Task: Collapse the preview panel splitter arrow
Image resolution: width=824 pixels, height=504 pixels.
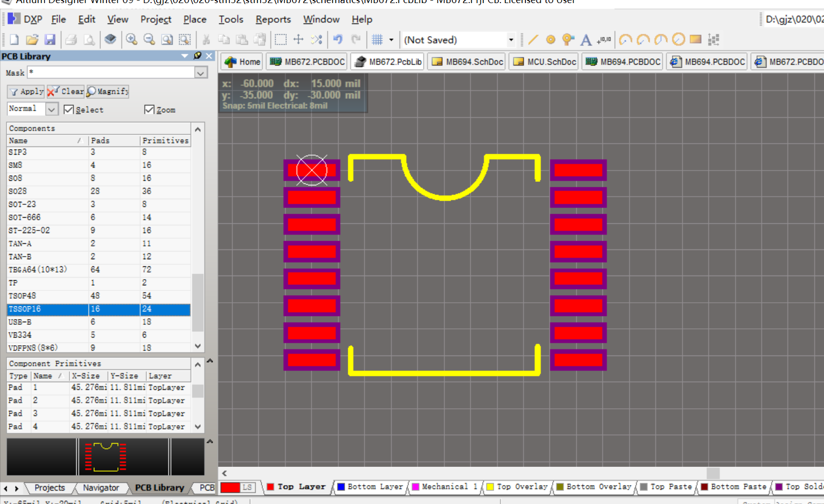Action: point(209,441)
